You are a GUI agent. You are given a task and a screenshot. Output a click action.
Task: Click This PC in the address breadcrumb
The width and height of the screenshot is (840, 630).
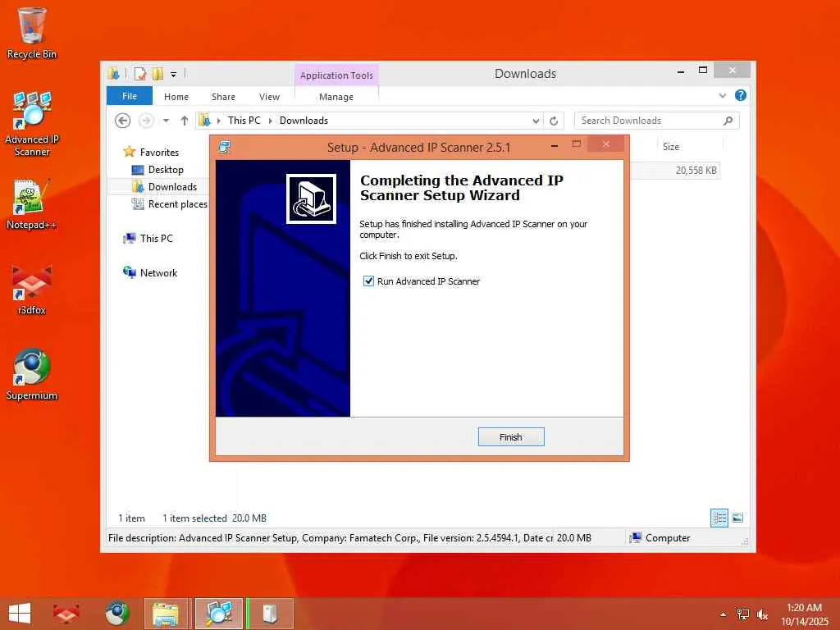point(244,121)
